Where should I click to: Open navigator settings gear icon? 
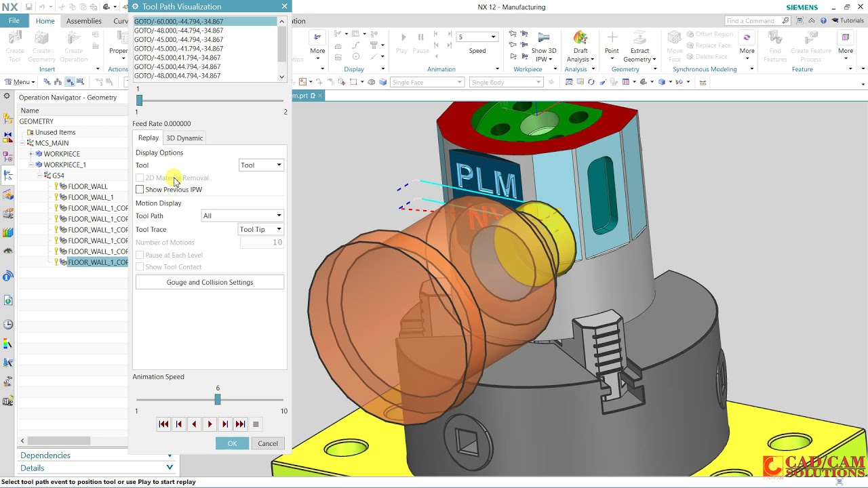tap(8, 98)
